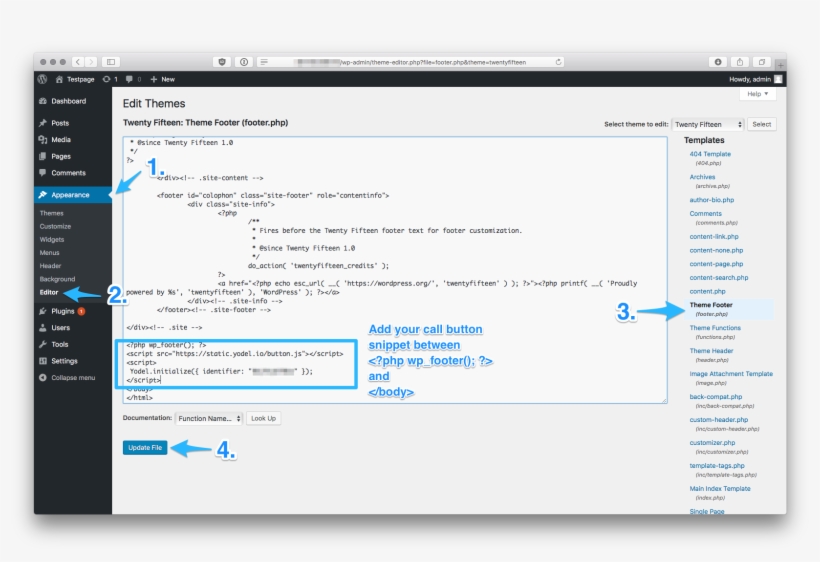Open Plugins menu in sidebar

(73, 311)
